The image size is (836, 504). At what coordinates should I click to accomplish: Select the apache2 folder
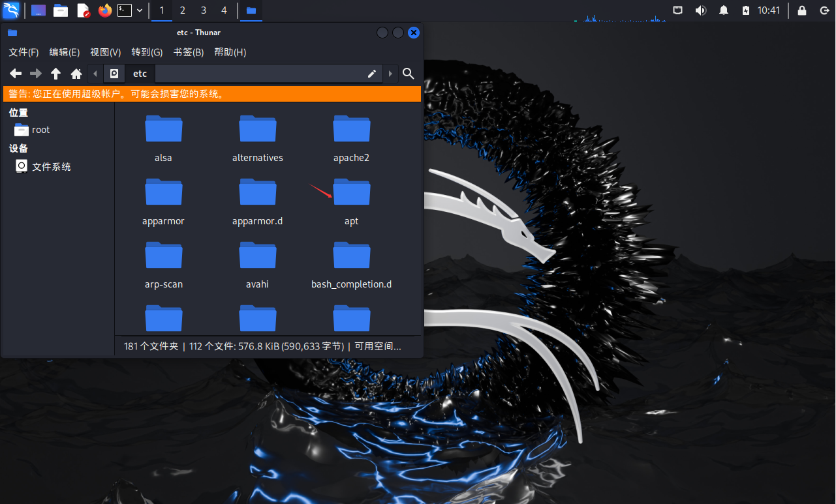click(352, 138)
